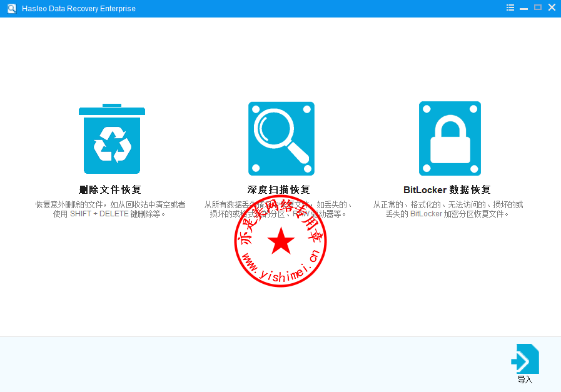Click the 深度扫描恢复 heading
Image resolution: width=561 pixels, height=392 pixels.
[x=279, y=189]
